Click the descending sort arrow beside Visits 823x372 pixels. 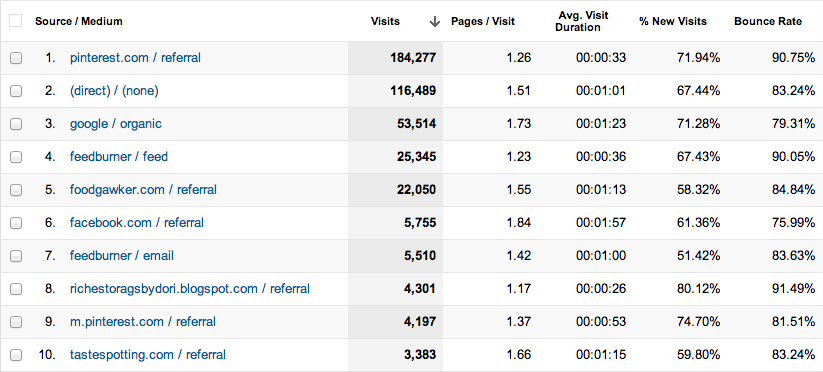435,22
